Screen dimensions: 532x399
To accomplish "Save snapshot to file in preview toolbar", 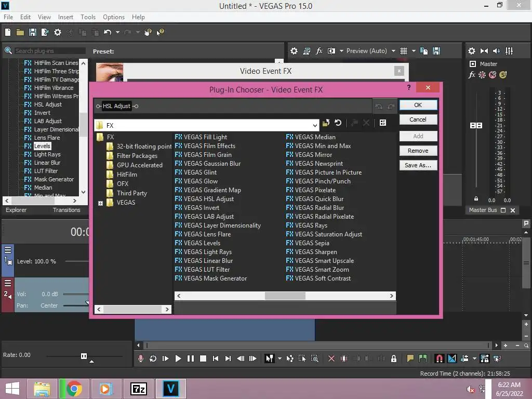I will 436,51.
